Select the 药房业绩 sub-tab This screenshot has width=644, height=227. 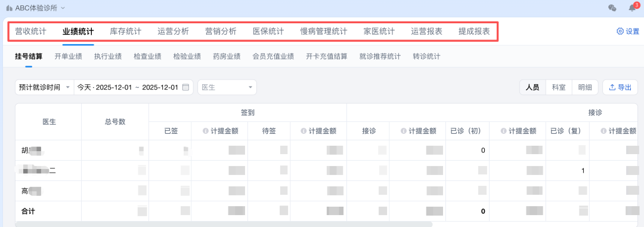227,57
